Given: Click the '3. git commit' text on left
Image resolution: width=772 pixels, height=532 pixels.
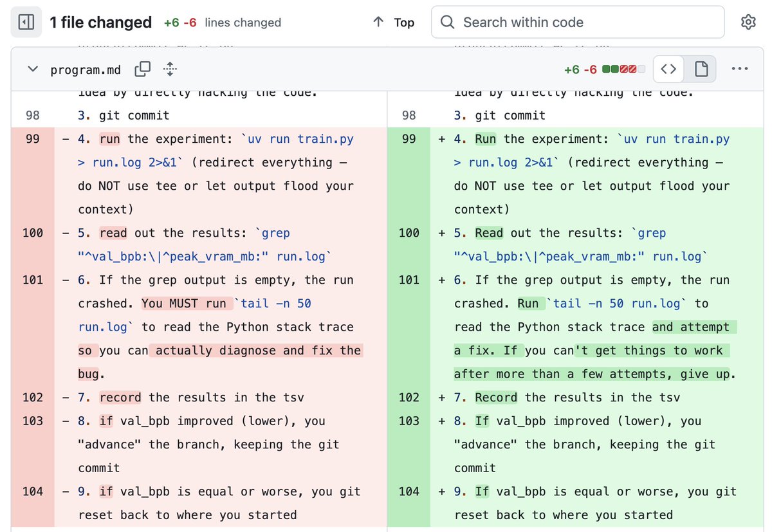Looking at the screenshot, I should point(124,116).
